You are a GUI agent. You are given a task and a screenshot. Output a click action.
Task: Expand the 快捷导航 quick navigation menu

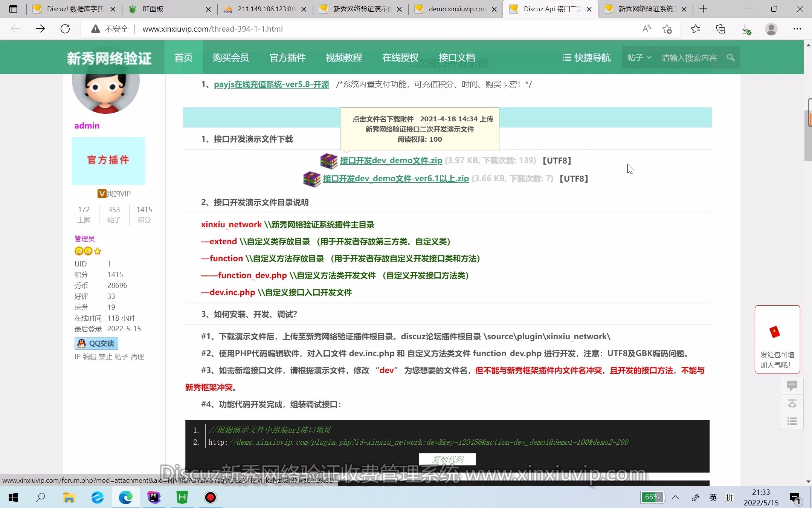pos(586,58)
